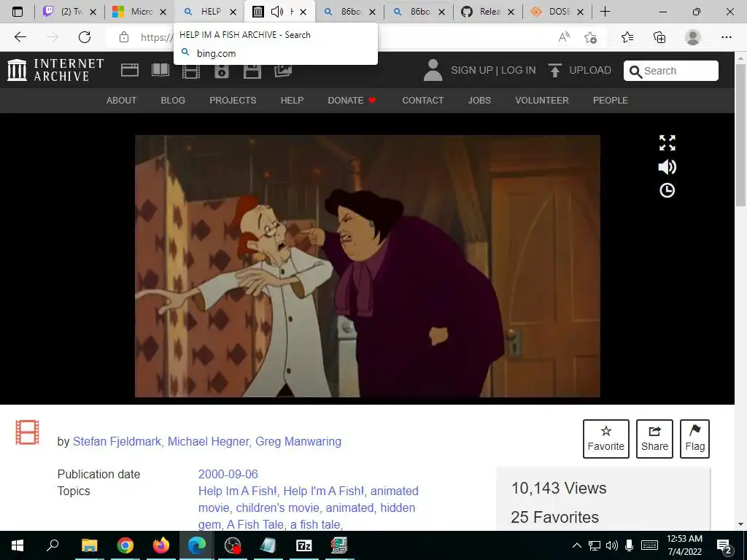
Task: Click the user avatar icon beside Sign Up
Action: [433, 71]
